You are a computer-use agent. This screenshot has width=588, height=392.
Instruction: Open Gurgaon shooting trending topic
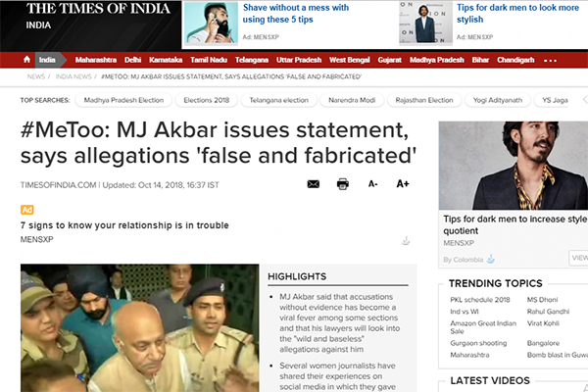478,343
